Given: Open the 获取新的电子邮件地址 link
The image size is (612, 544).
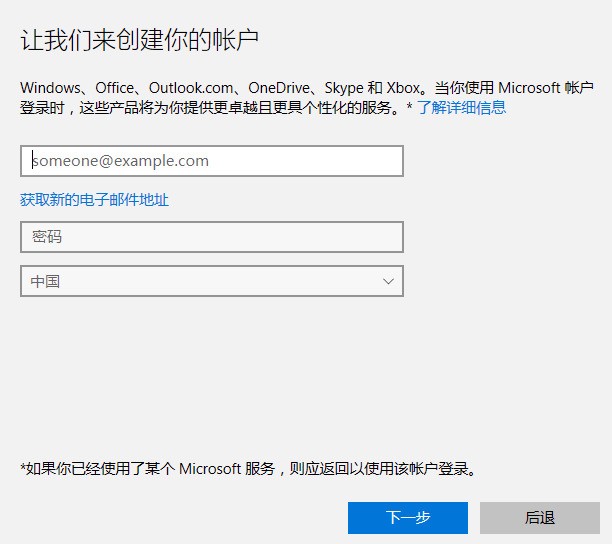Looking at the screenshot, I should (94, 200).
